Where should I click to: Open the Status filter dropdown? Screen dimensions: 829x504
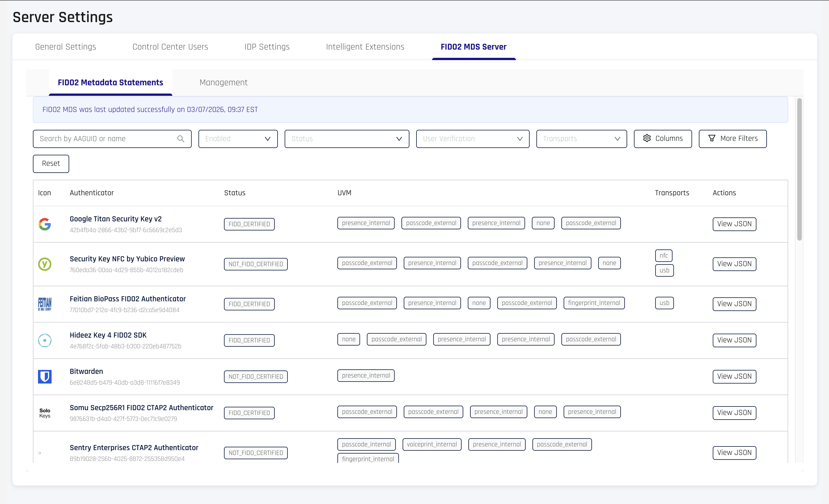tap(346, 139)
